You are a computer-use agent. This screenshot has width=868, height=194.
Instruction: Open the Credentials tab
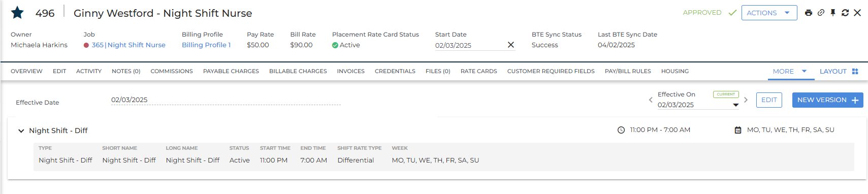(395, 72)
